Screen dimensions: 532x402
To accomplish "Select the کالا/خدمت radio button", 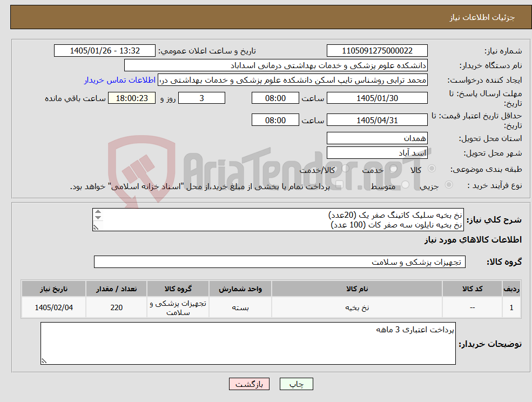I will 345,169.
